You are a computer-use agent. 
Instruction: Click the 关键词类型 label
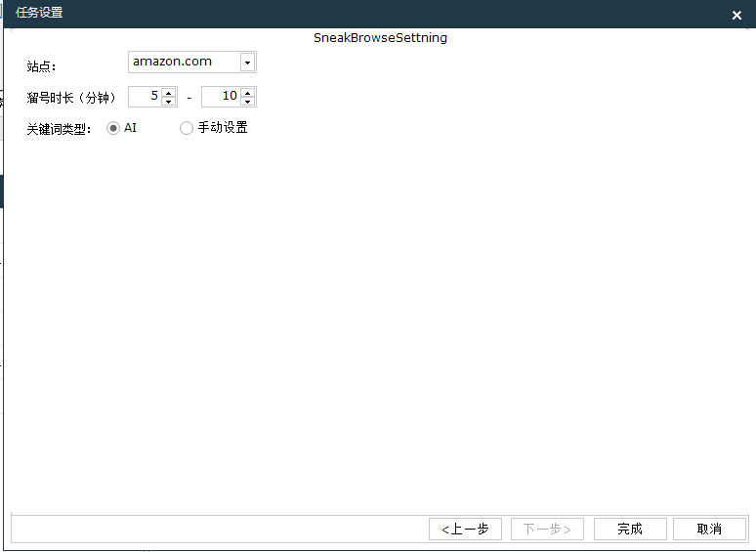59,129
